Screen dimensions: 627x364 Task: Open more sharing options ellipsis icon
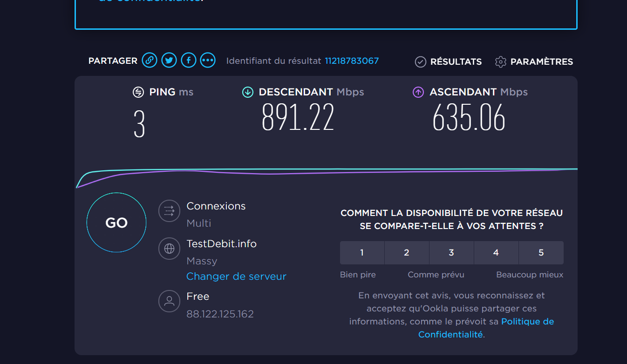[208, 61]
